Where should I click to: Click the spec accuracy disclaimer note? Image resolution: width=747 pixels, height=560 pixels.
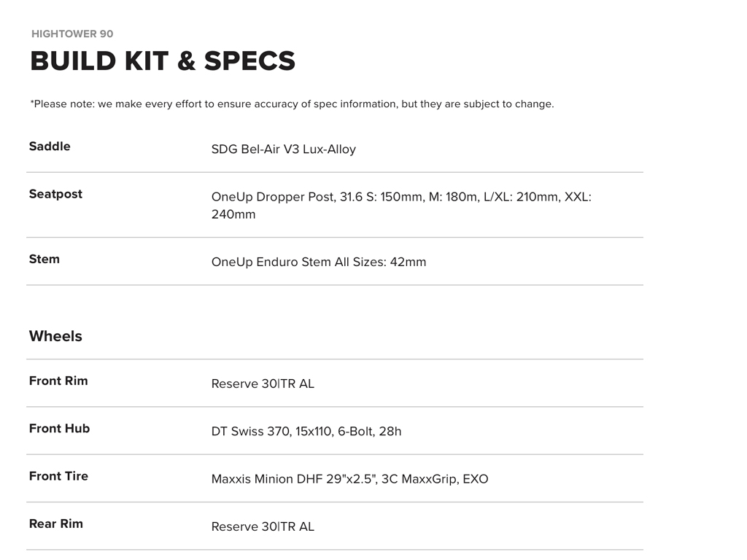pyautogui.click(x=292, y=104)
